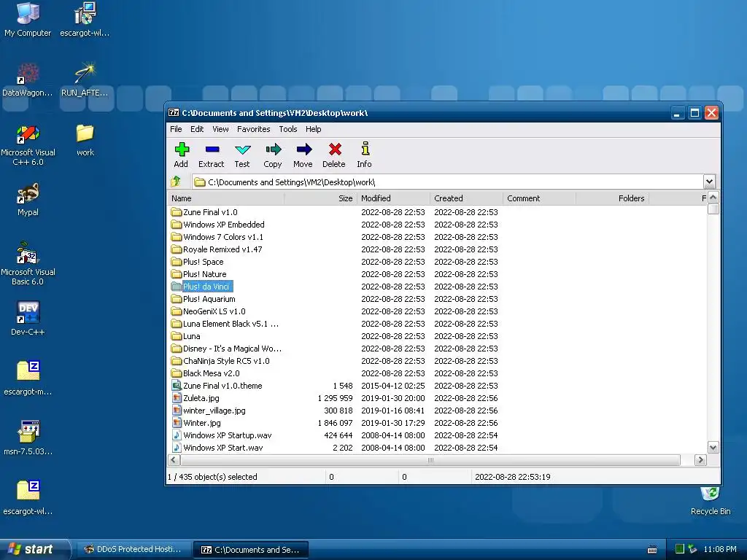Select the Windows 7 Colors v1.1 folder

point(217,237)
